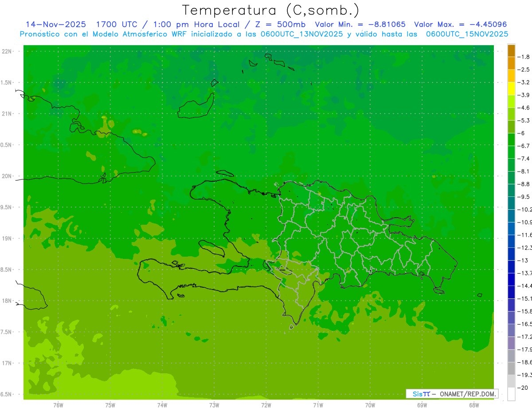Click the '-3.2' colorbar value
The width and height of the screenshot is (532, 411).
click(524, 82)
